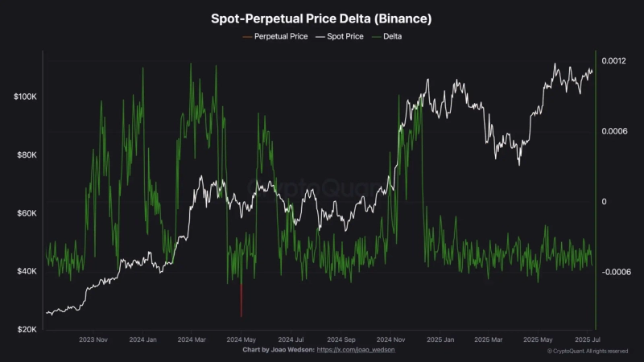The height and width of the screenshot is (362, 644).
Task: Click the CryptoQuant copyright logo icon
Action: pos(550,351)
